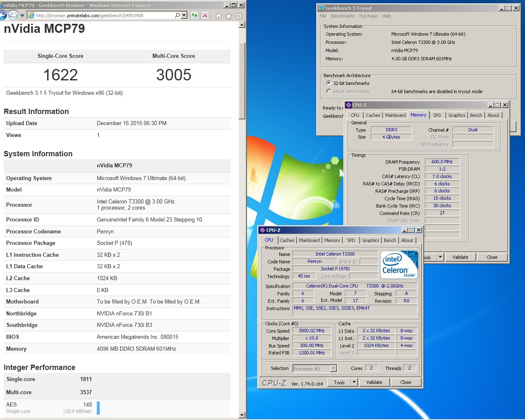Click Geekbench 3 Tryout title bar icon
The height and width of the screenshot is (420, 525).
click(322, 8)
